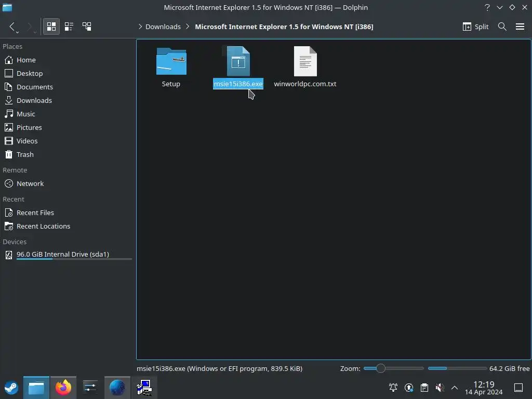Click the Setup folder name label
Image resolution: width=532 pixels, height=399 pixels.
pos(171,84)
